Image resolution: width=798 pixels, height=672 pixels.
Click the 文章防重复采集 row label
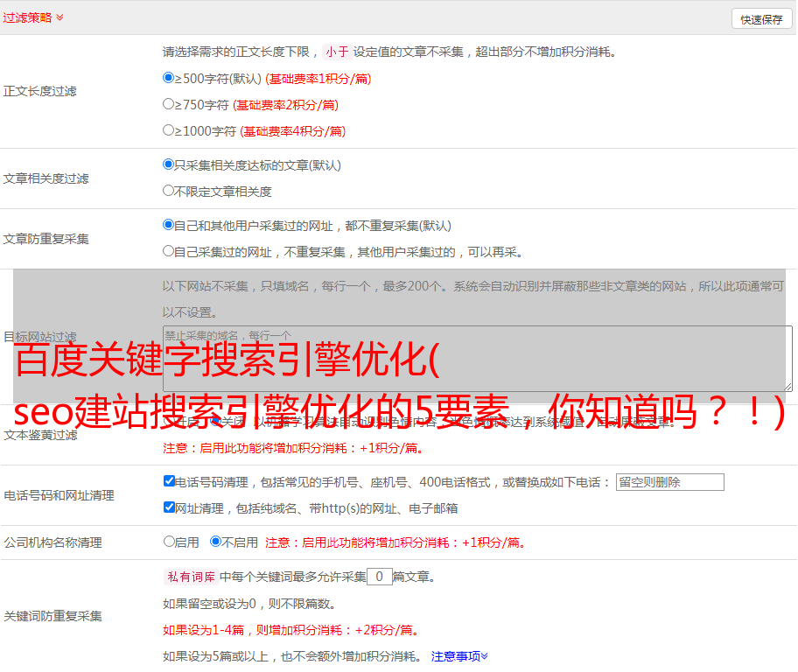pyautogui.click(x=45, y=239)
